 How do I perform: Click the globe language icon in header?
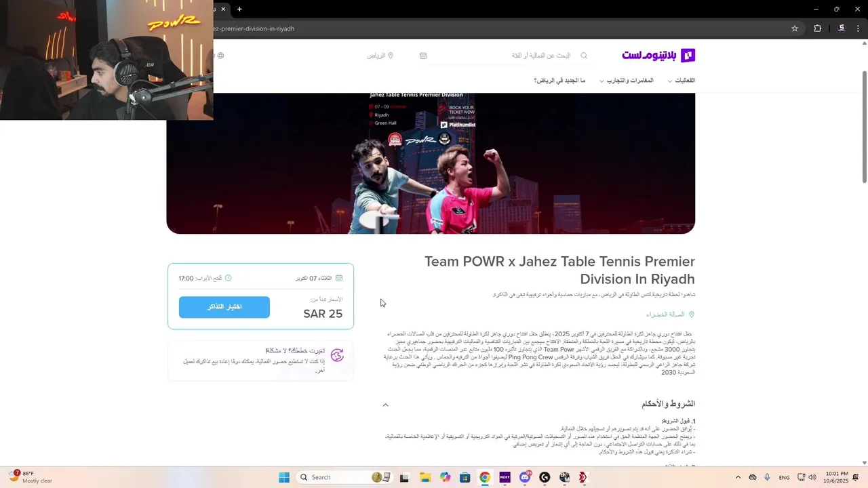pyautogui.click(x=220, y=56)
